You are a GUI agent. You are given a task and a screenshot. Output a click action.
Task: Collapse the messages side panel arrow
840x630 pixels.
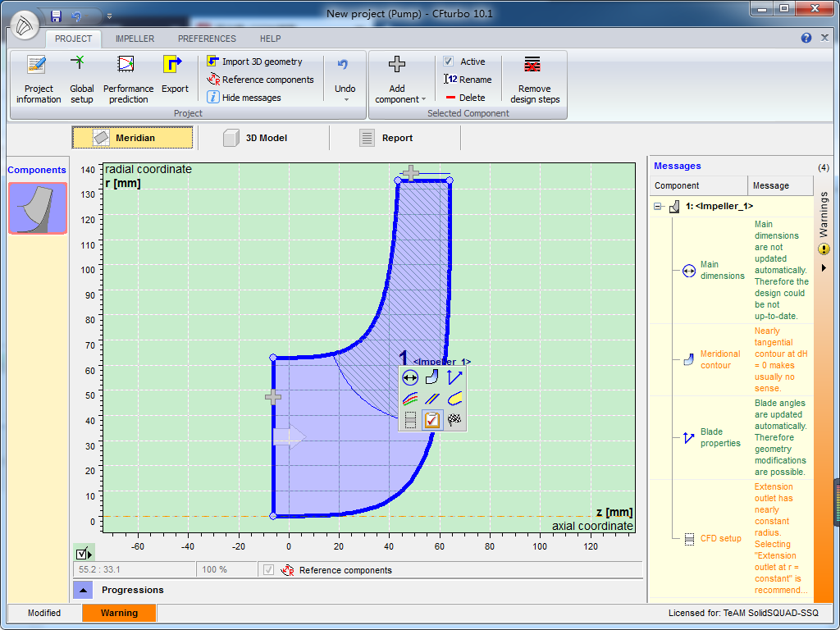824,267
